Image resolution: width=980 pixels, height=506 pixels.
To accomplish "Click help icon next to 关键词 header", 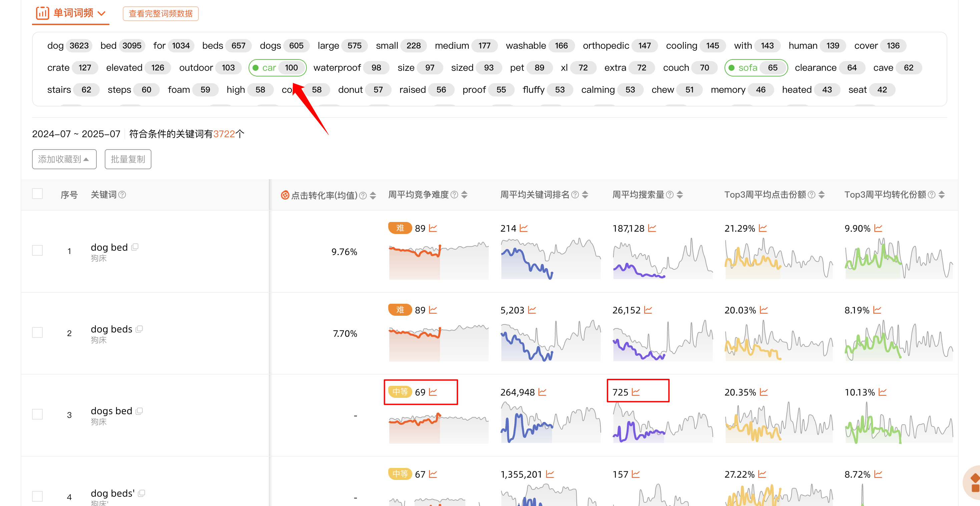I will tap(122, 195).
